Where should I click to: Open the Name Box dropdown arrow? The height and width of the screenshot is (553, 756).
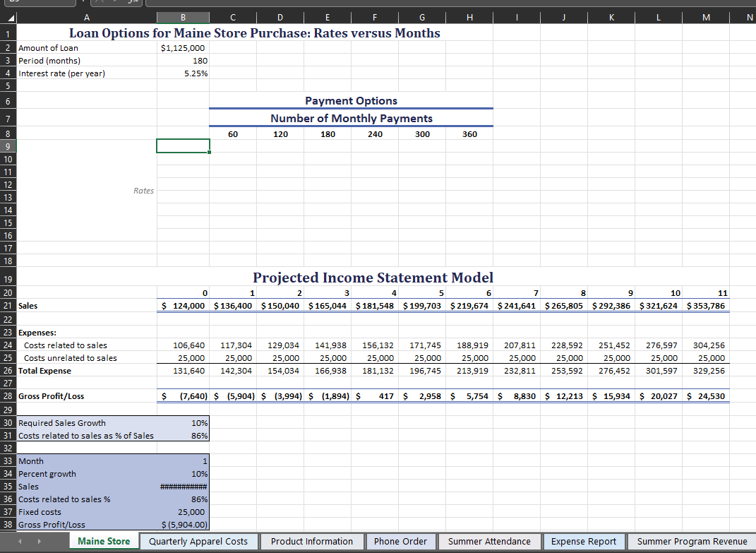[x=83, y=3]
